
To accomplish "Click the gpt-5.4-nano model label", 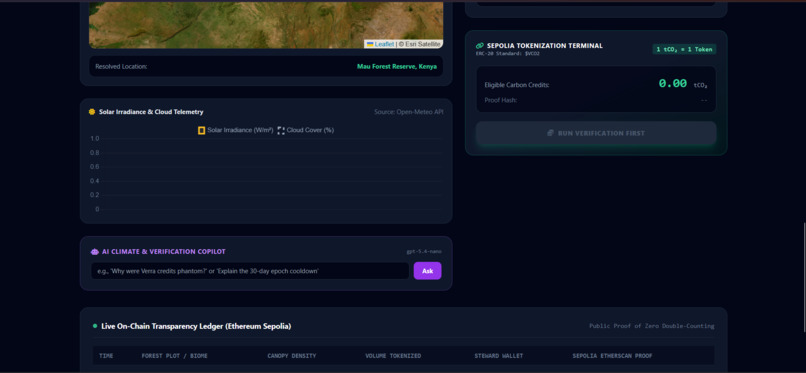I will tap(424, 252).
